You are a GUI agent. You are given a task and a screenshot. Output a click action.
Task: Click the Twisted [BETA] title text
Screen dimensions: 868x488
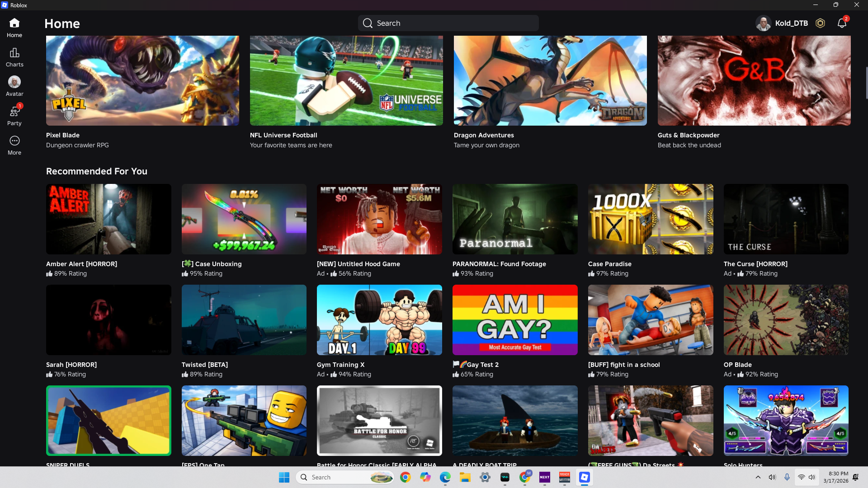tap(205, 365)
